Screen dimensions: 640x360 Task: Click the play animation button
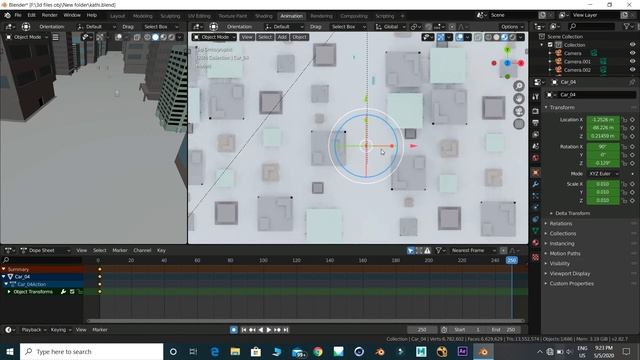[269, 330]
